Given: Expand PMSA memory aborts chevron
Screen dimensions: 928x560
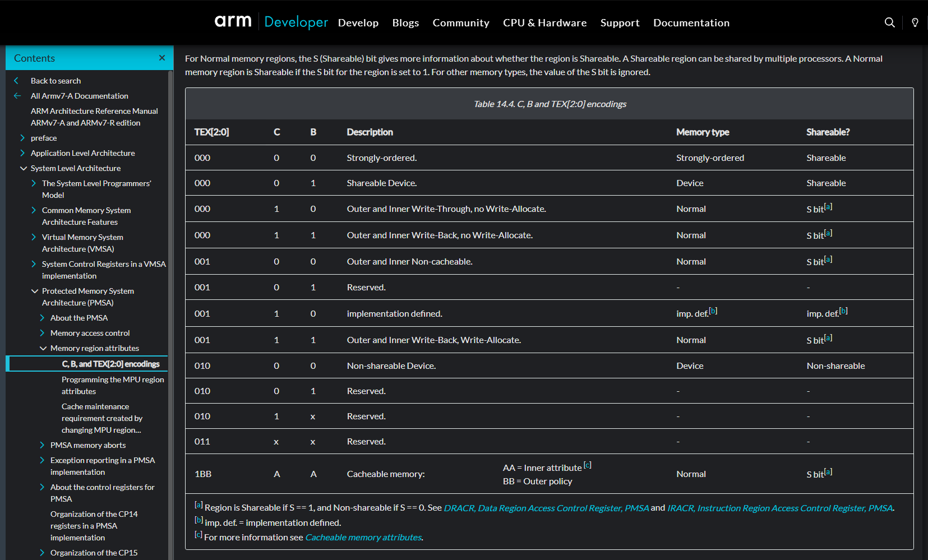Looking at the screenshot, I should click(x=42, y=445).
